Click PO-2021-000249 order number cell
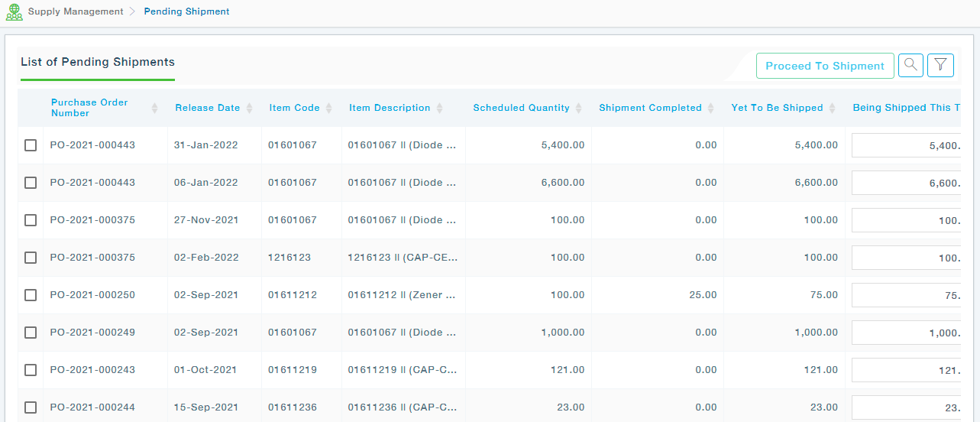Screen dimensions: 980x422 92,333
